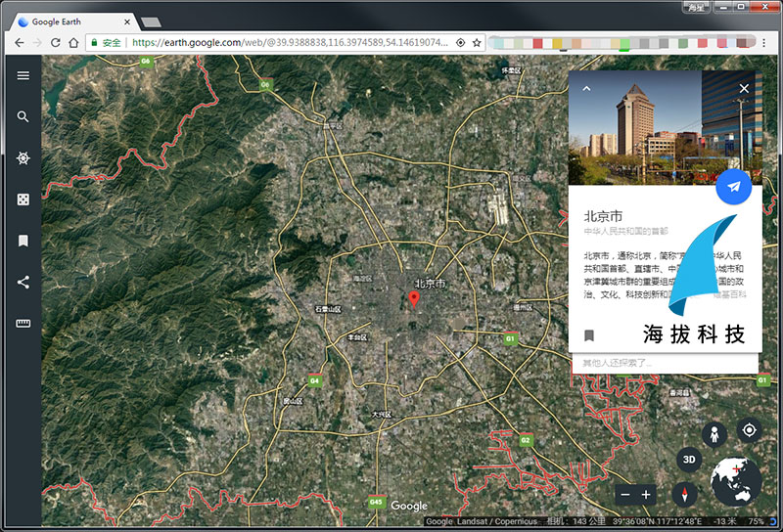Close the Google Earth tab
Image resolution: width=783 pixels, height=532 pixels.
(x=127, y=22)
